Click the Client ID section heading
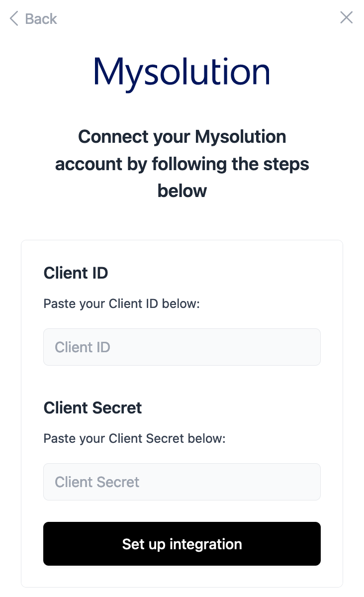The height and width of the screenshot is (597, 364). pyautogui.click(x=76, y=273)
